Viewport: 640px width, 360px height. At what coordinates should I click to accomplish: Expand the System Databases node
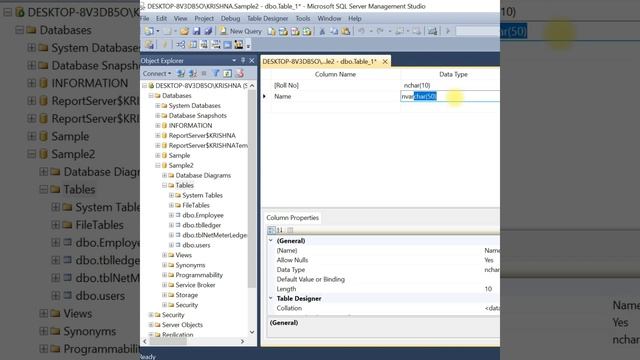pos(158,106)
